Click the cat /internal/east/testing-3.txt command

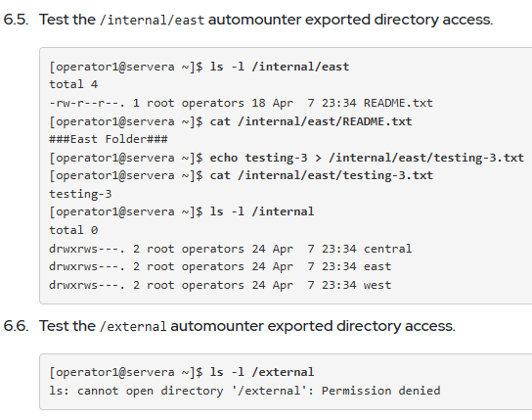322,175
